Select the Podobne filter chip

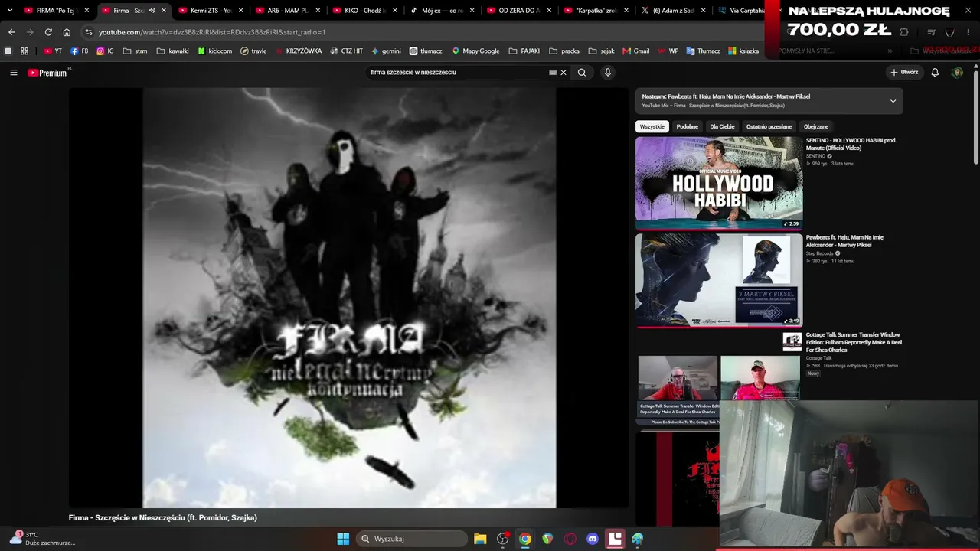pos(688,126)
